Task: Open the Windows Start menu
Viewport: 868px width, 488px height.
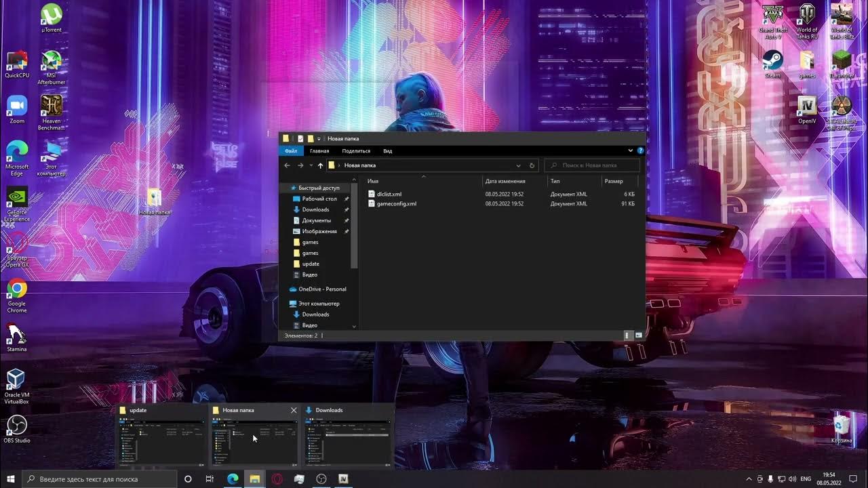Action: tap(11, 479)
